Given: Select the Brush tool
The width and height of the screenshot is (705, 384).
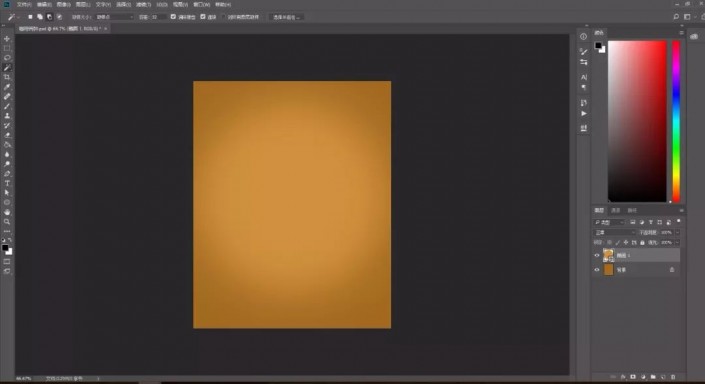Looking at the screenshot, I should (7, 106).
